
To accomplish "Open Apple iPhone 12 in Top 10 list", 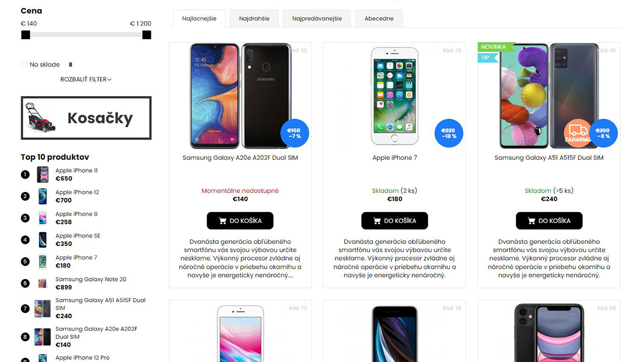I will tap(77, 192).
